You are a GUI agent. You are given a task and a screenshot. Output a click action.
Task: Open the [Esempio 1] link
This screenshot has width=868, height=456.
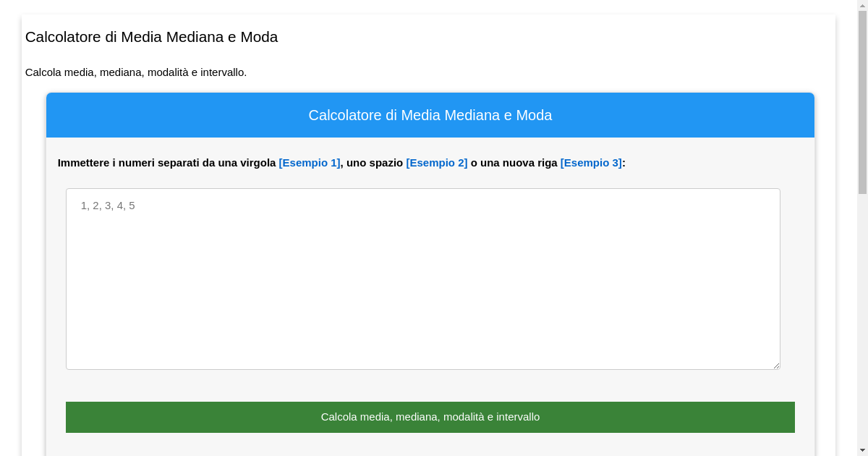pyautogui.click(x=310, y=163)
